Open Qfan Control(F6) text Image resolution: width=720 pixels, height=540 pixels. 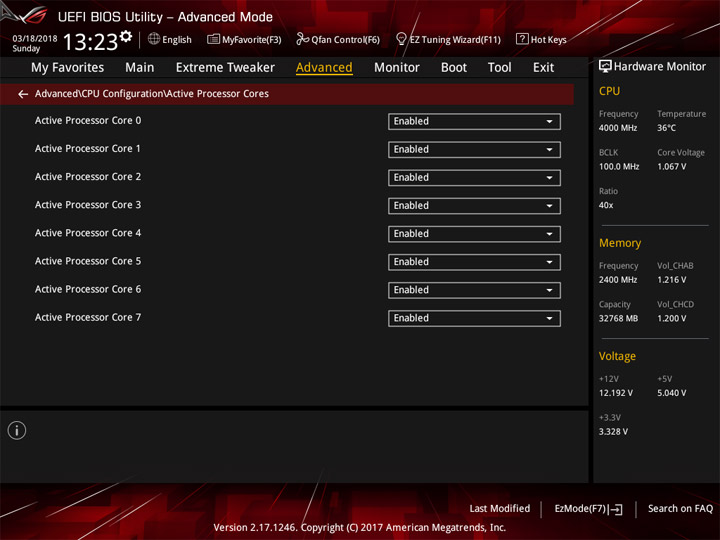click(345, 40)
